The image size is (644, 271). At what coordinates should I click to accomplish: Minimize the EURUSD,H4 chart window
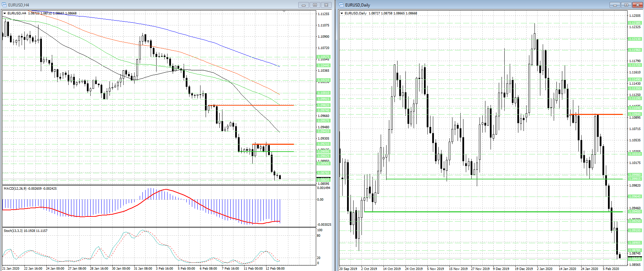(303, 5)
